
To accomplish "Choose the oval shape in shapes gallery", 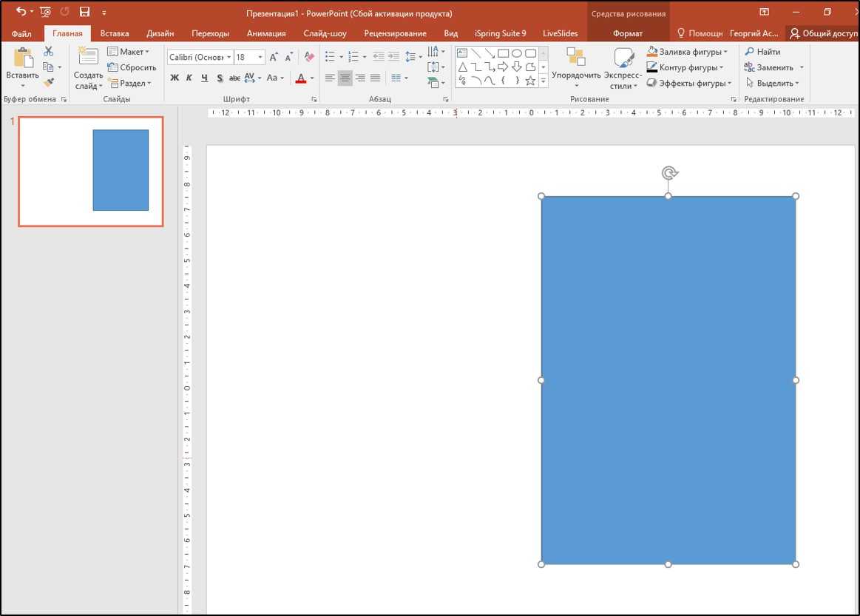I will [517, 53].
